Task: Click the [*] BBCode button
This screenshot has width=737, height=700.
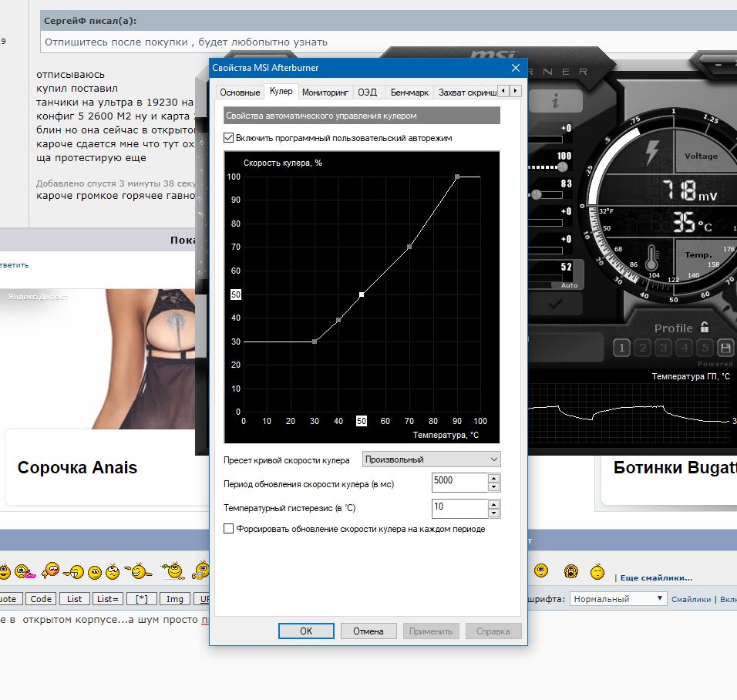Action: (x=142, y=598)
